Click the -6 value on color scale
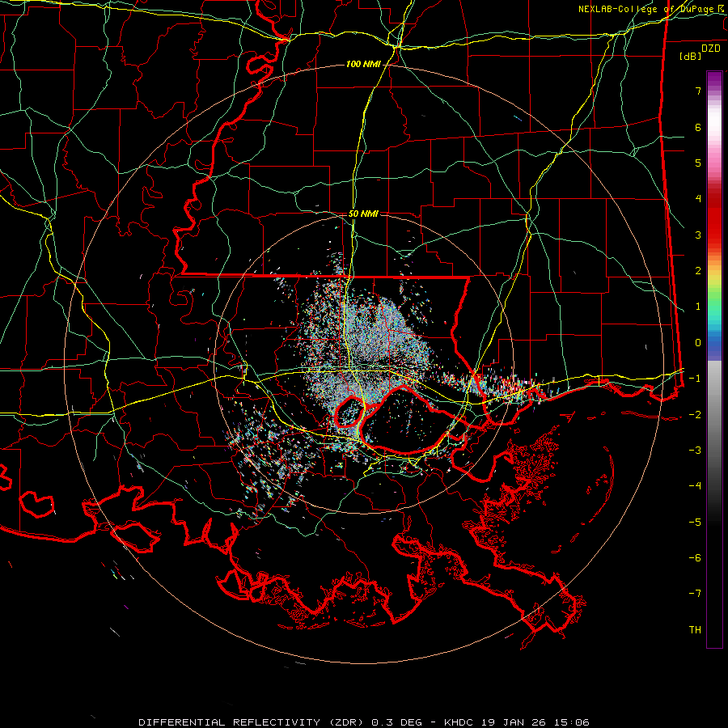 coord(695,558)
